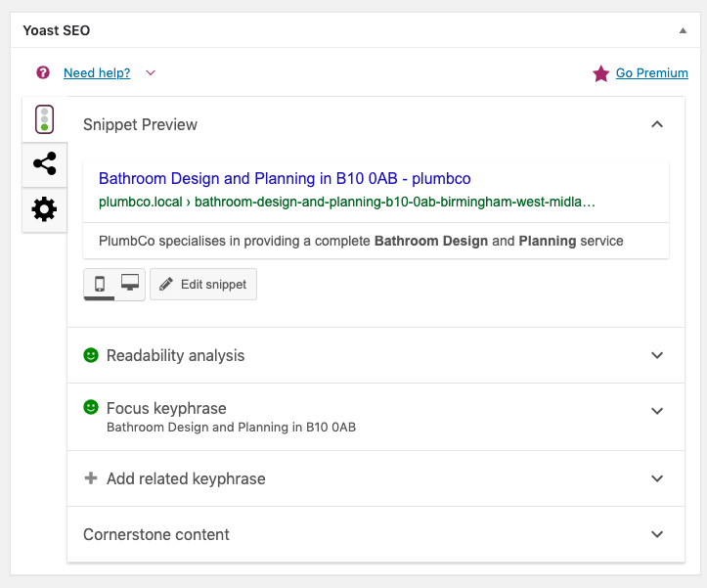Open the Advanced gear settings tab
707x588 pixels.
tap(44, 209)
